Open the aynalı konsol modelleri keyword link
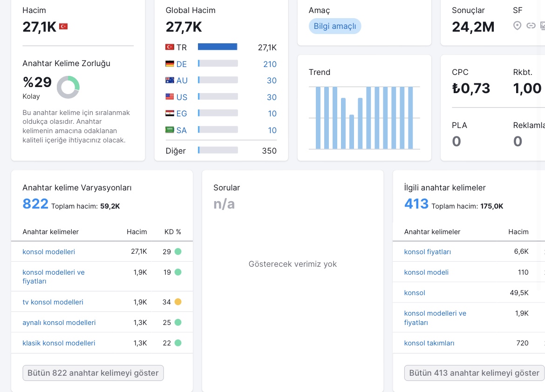This screenshot has height=392, width=545. (59, 323)
